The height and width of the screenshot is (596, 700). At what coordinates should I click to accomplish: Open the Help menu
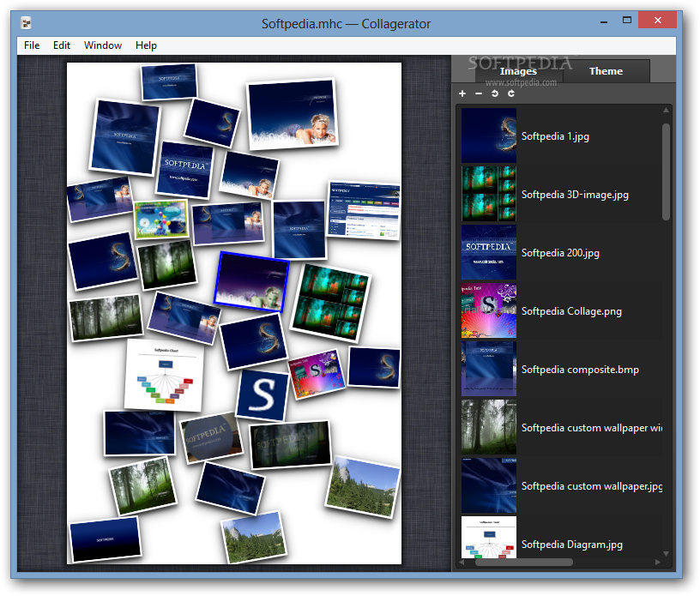click(146, 45)
